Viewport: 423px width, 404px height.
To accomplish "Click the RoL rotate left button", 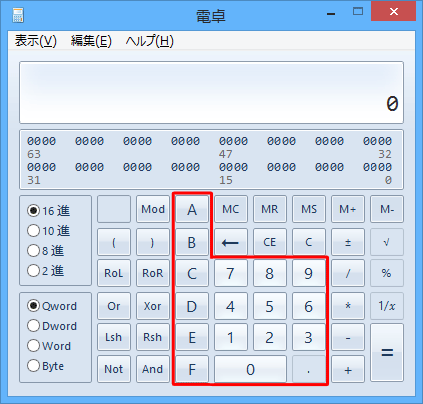I will coord(114,273).
